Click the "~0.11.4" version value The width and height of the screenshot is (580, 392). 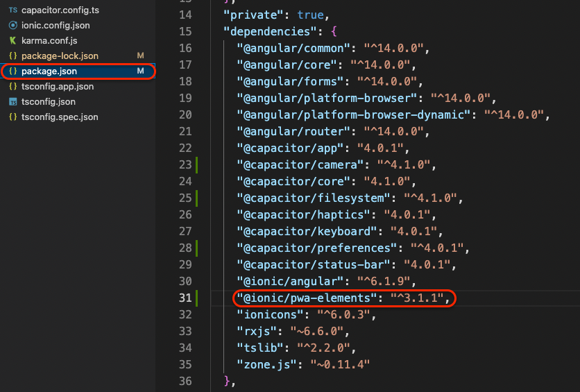341,364
